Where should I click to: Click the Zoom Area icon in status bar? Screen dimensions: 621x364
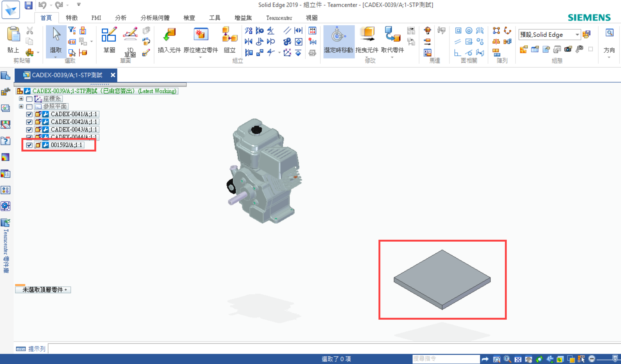497,359
